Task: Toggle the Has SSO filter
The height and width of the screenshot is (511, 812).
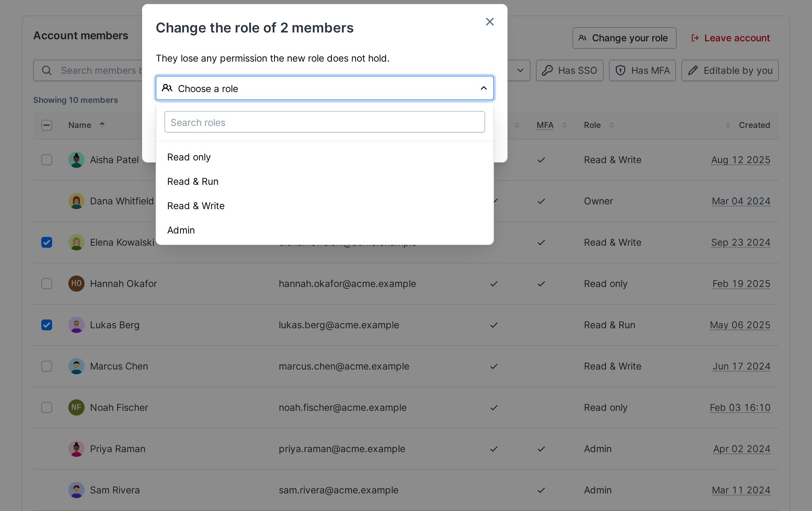Action: point(569,70)
